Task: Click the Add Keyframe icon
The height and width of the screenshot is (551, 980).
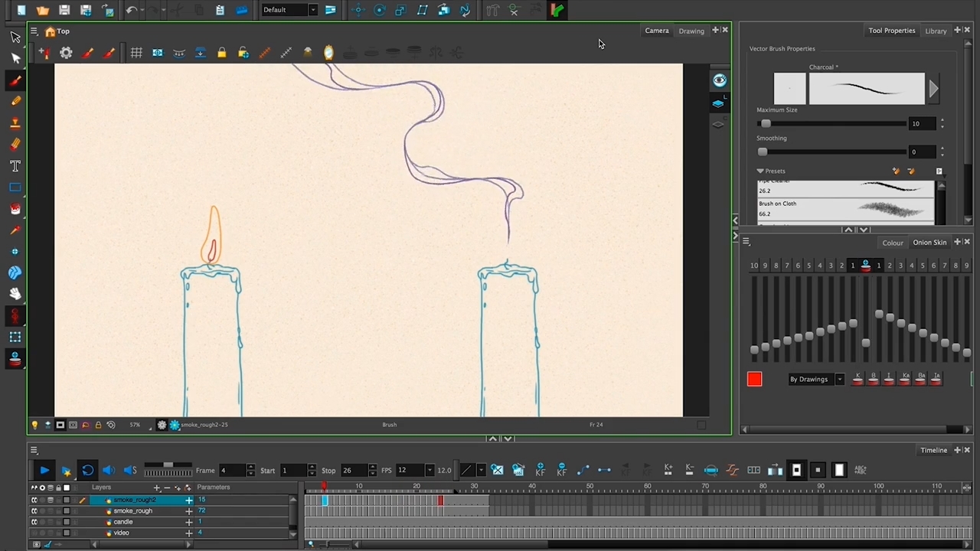Action: pos(540,470)
